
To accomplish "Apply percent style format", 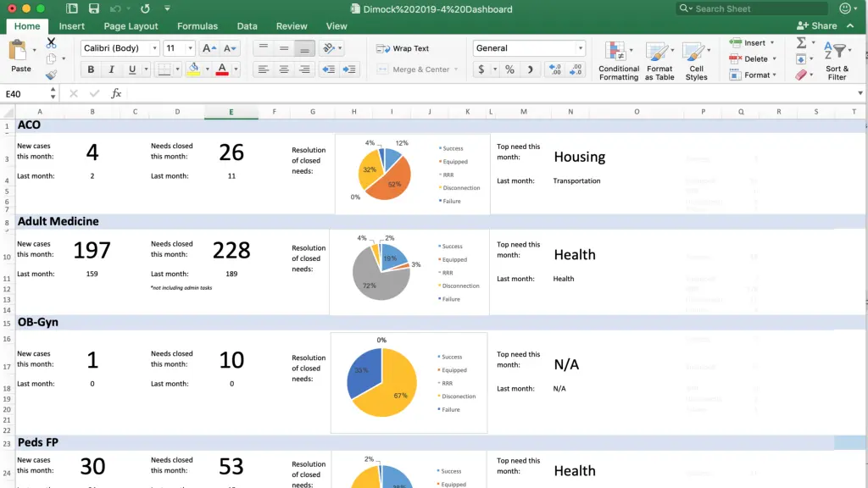I will [509, 69].
